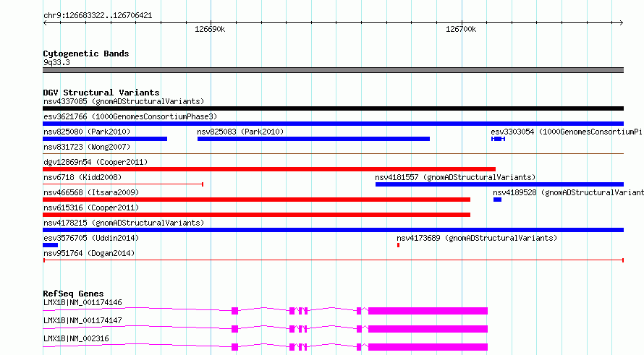Click the first magenta exon of NM_002316
Screen dimensions: 644x355
click(x=235, y=347)
